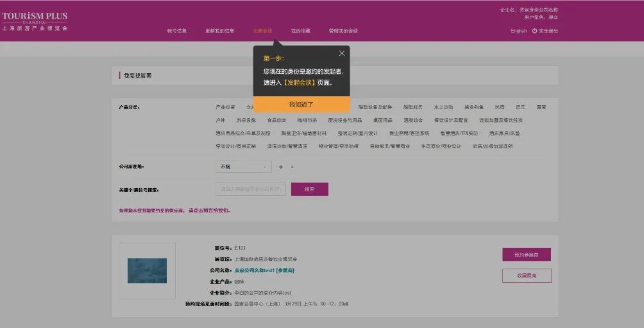Select the 水上运动 product category
This screenshot has height=328, width=644.
coord(444,107)
